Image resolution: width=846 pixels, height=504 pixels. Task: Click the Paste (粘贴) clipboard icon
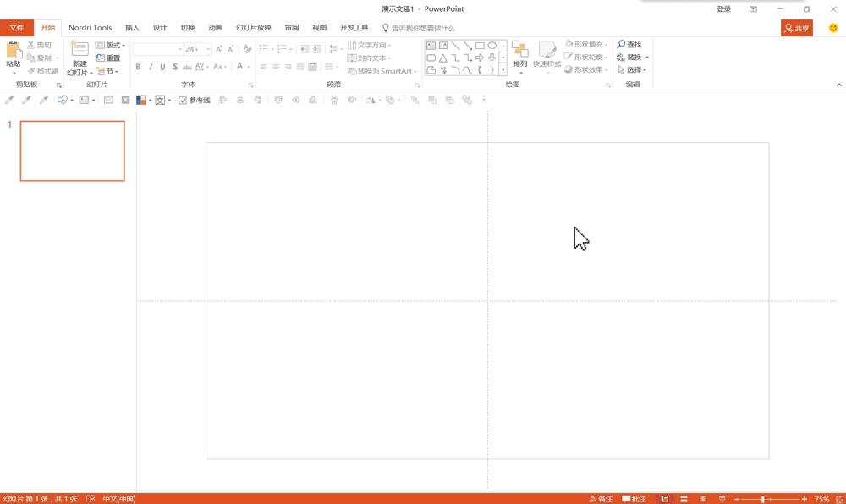coord(14,50)
